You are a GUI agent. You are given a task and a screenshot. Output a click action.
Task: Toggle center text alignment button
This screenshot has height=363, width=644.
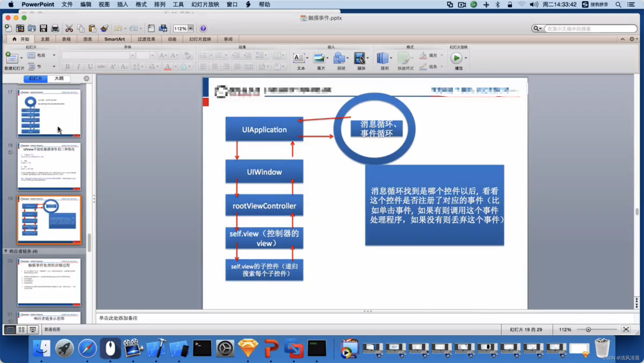pos(215,66)
